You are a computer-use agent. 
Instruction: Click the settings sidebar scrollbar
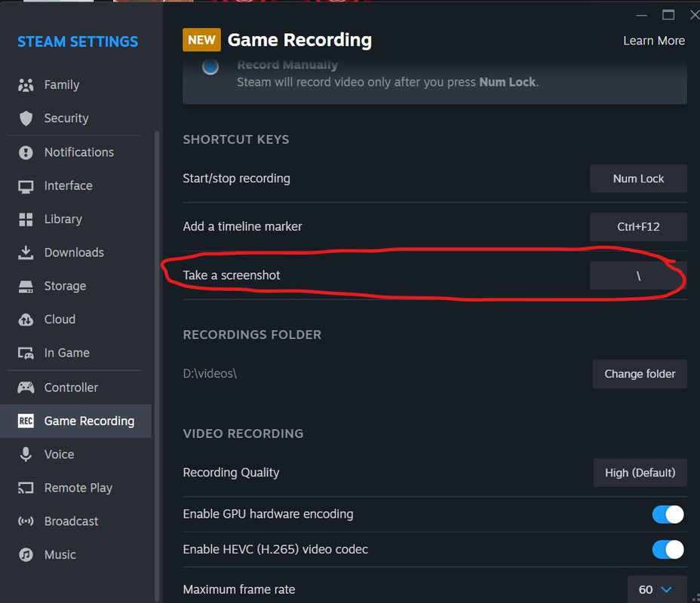(156, 366)
